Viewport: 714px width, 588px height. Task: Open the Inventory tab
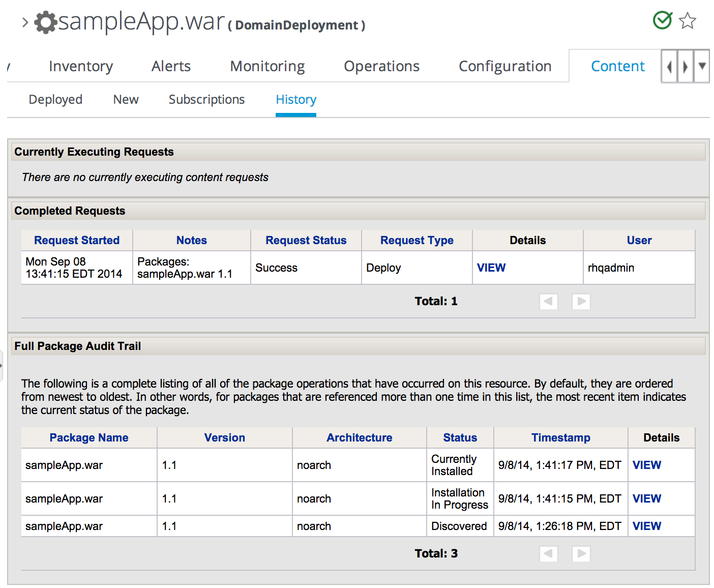(x=81, y=66)
